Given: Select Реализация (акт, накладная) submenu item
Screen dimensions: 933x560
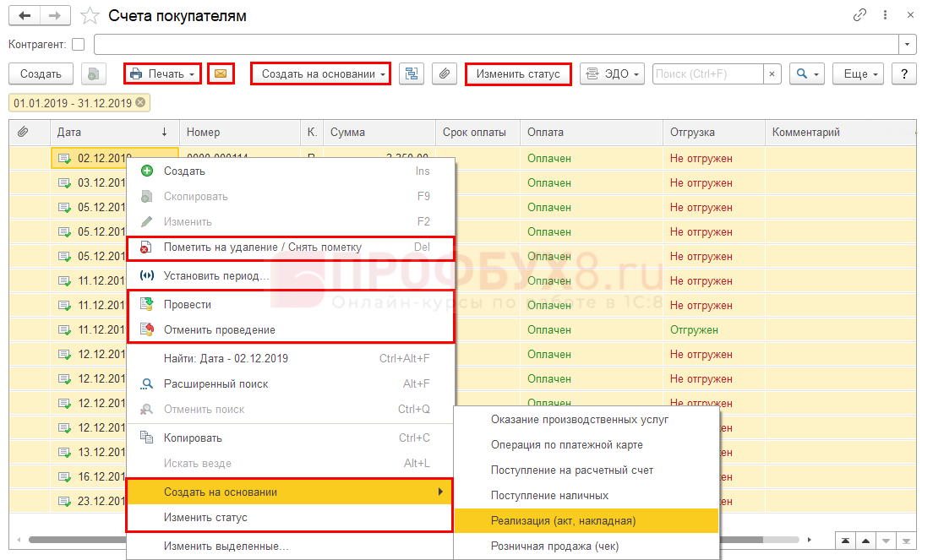Looking at the screenshot, I should (x=563, y=520).
